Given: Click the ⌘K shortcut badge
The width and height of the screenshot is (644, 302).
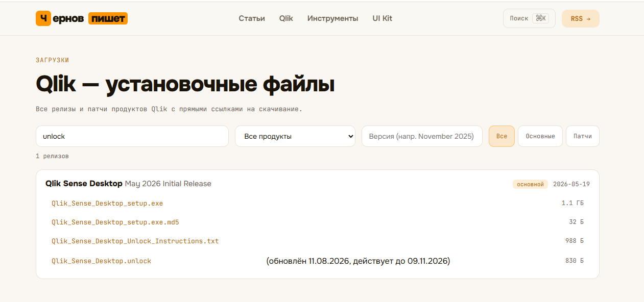Looking at the screenshot, I should (540, 18).
